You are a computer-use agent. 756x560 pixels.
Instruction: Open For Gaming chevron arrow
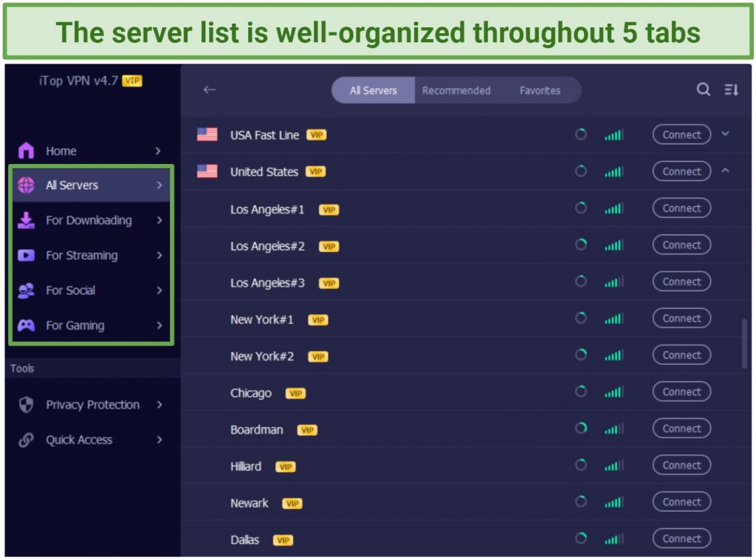(x=159, y=326)
